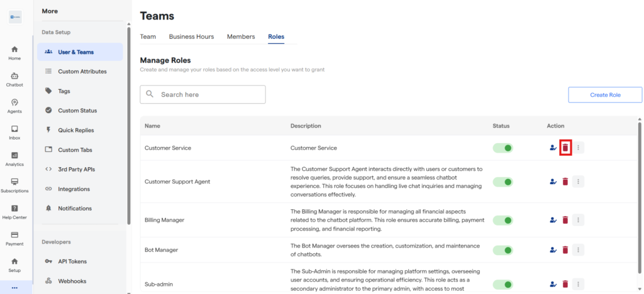
Task: Click the edit user icon for Bot Manager
Action: click(x=553, y=250)
